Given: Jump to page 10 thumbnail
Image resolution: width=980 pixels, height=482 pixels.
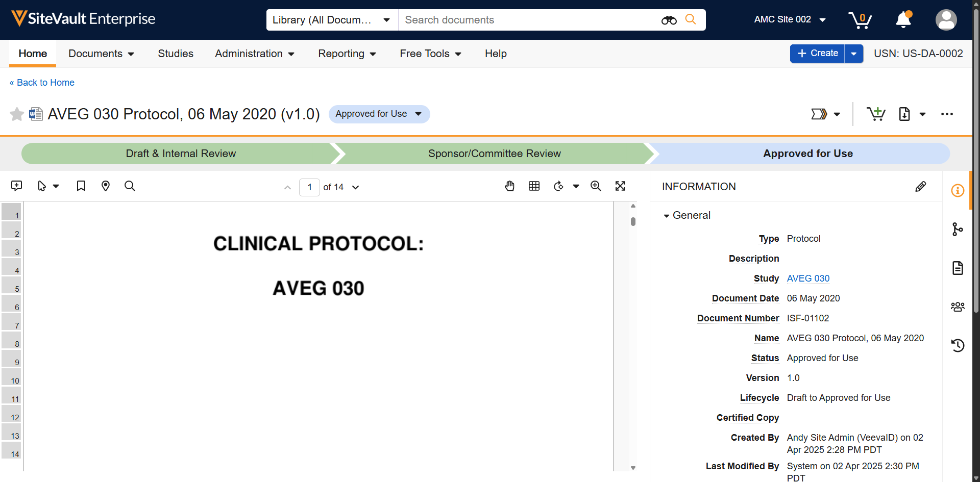Looking at the screenshot, I should [11, 377].
